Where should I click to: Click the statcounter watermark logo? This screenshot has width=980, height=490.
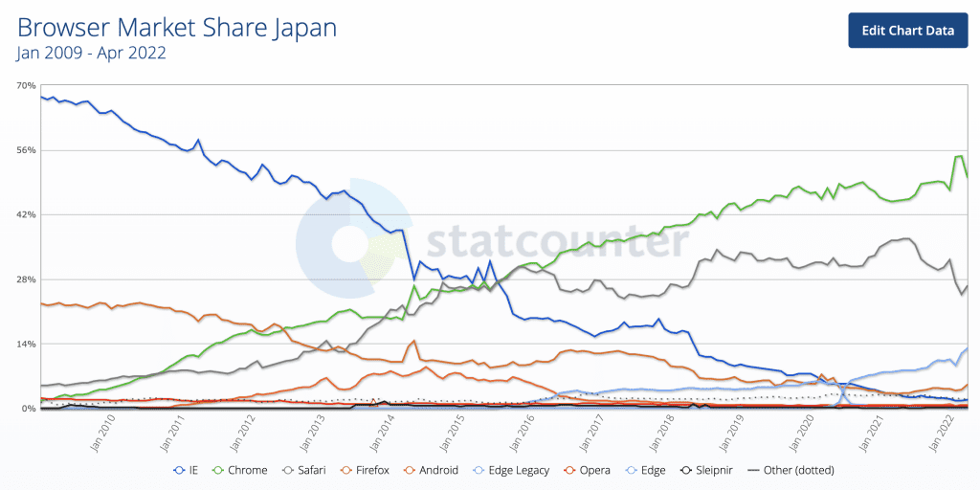tap(488, 241)
